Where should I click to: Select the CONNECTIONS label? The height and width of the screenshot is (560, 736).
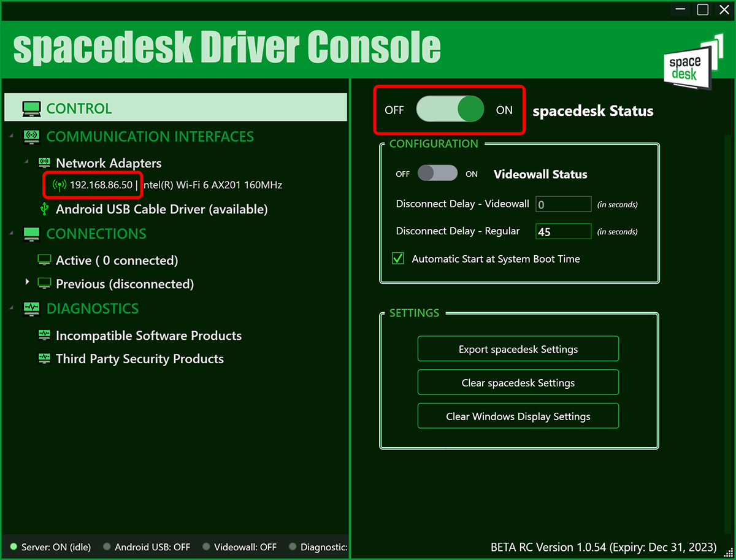[x=96, y=234]
